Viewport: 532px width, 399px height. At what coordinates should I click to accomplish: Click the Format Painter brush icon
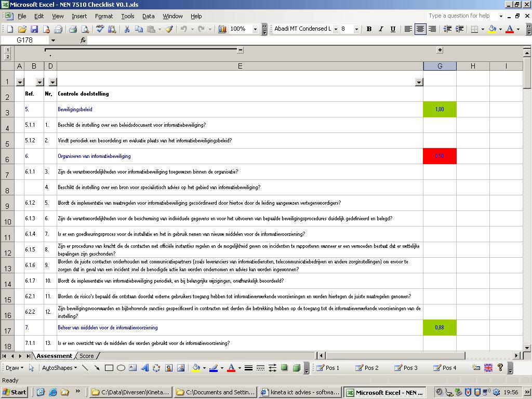[169, 29]
